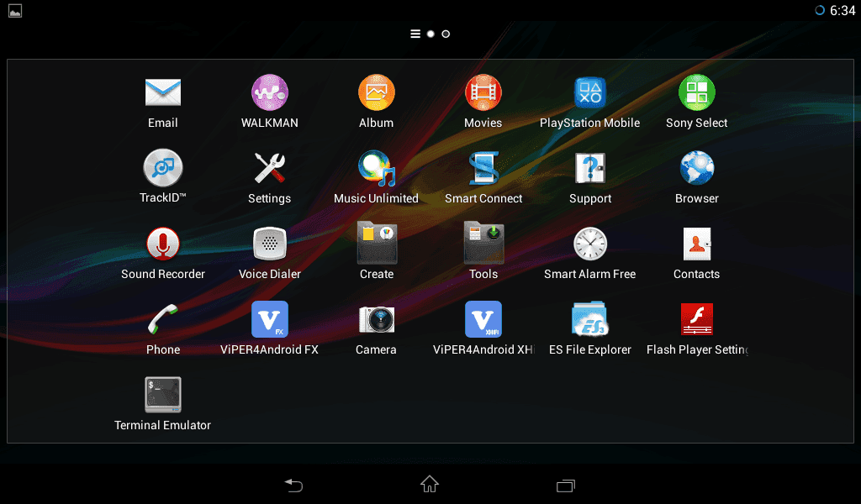Open the Phone dialer app

click(x=162, y=319)
